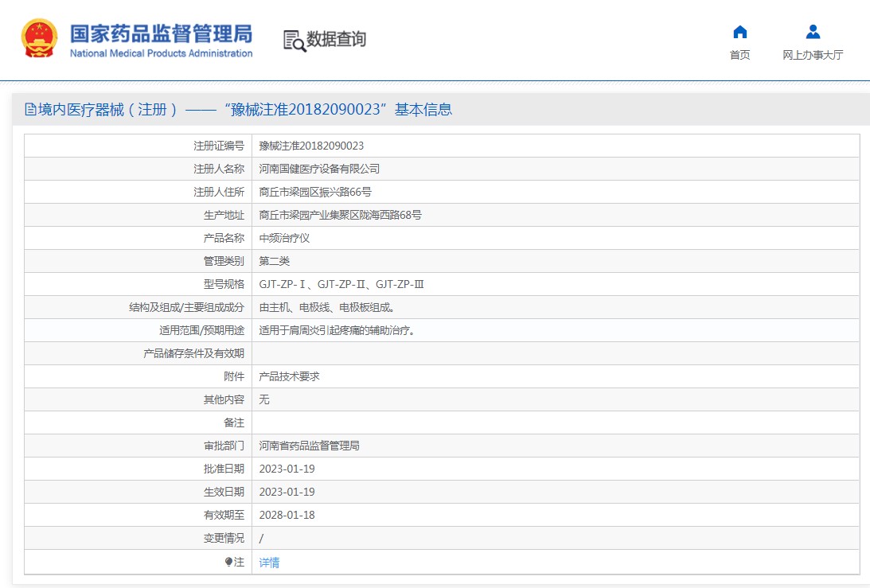Click the 生效日期 row label
Image resolution: width=870 pixels, height=588 pixels.
[224, 492]
